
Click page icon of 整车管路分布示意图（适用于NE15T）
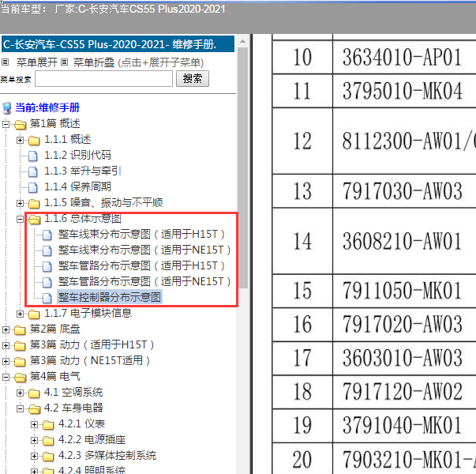[47, 282]
